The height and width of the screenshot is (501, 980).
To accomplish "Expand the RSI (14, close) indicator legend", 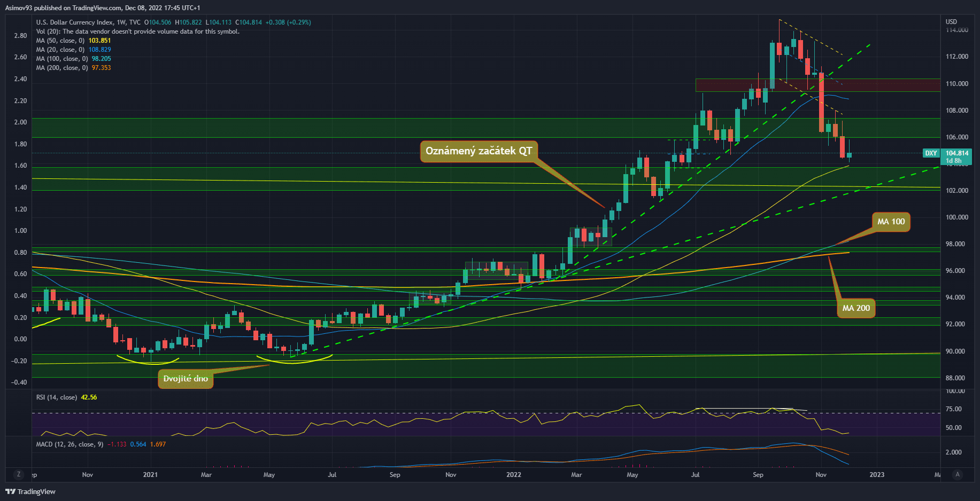I will [56, 397].
